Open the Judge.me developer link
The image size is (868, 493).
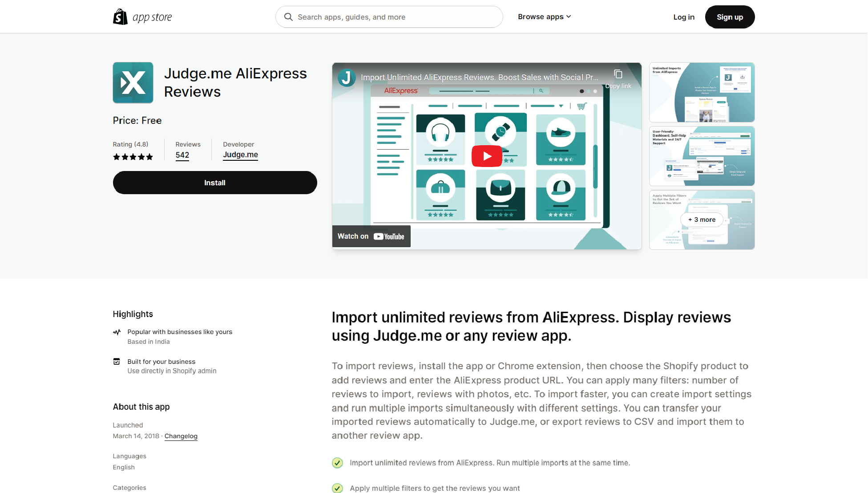pyautogui.click(x=240, y=155)
